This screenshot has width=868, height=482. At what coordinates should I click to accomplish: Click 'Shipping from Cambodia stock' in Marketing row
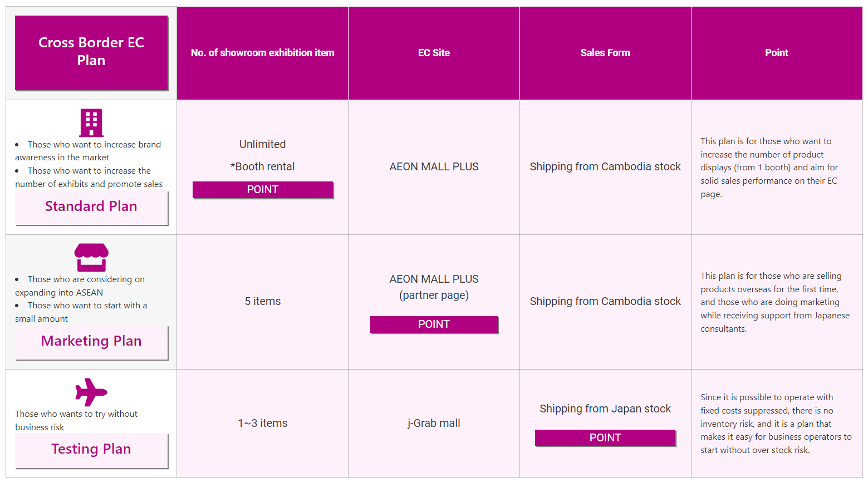point(605,301)
